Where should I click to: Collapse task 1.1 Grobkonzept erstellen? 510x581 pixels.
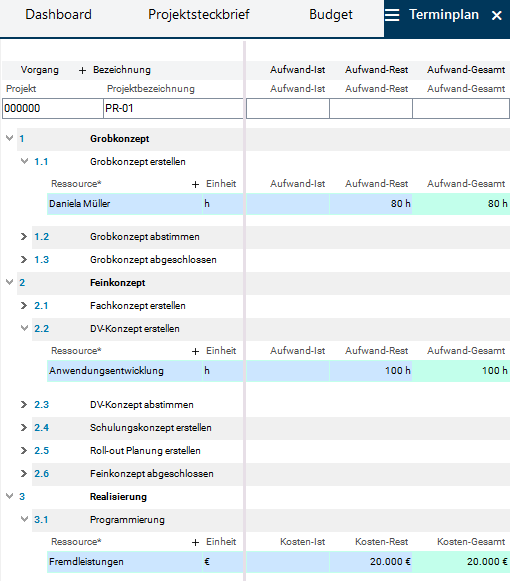click(x=24, y=161)
